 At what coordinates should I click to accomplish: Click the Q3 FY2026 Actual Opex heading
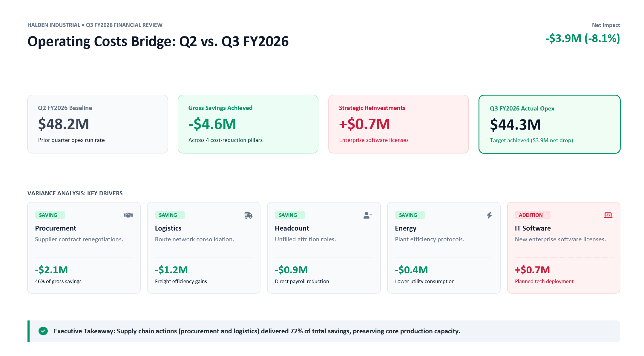(522, 108)
